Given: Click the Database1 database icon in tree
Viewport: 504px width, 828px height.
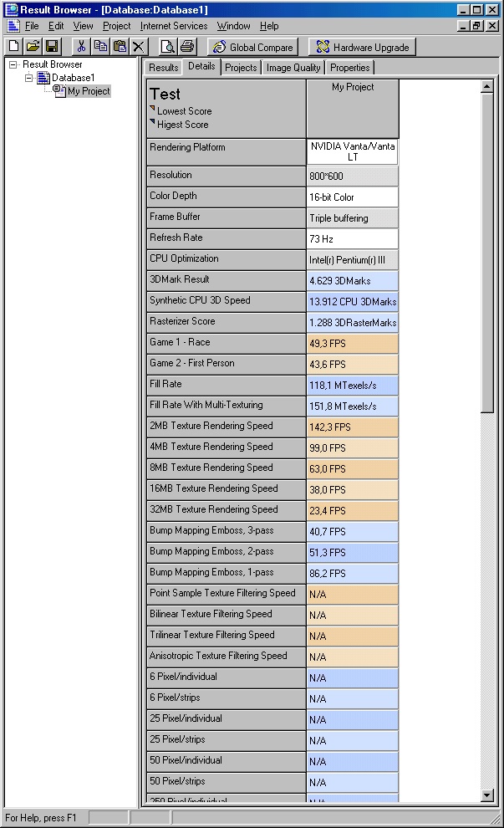Looking at the screenshot, I should click(43, 78).
